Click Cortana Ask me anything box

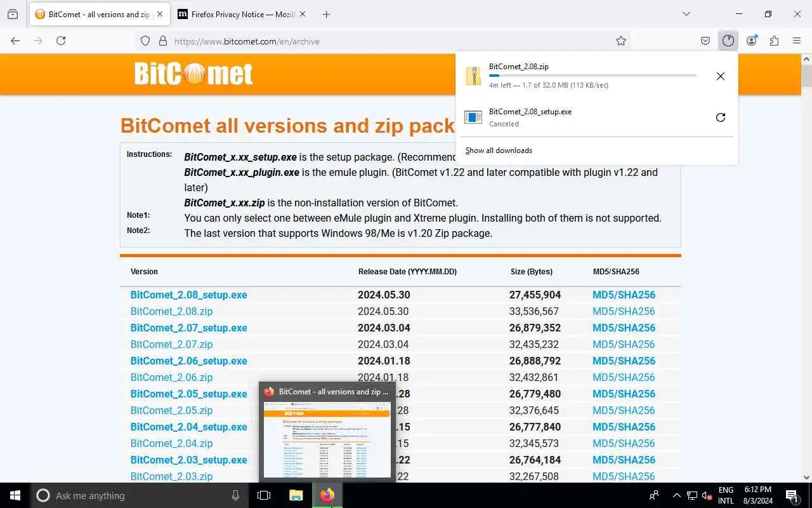[x=140, y=495]
